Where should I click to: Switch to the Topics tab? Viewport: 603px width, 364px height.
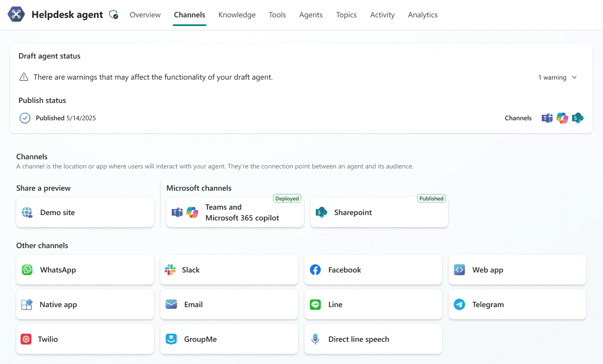[346, 15]
